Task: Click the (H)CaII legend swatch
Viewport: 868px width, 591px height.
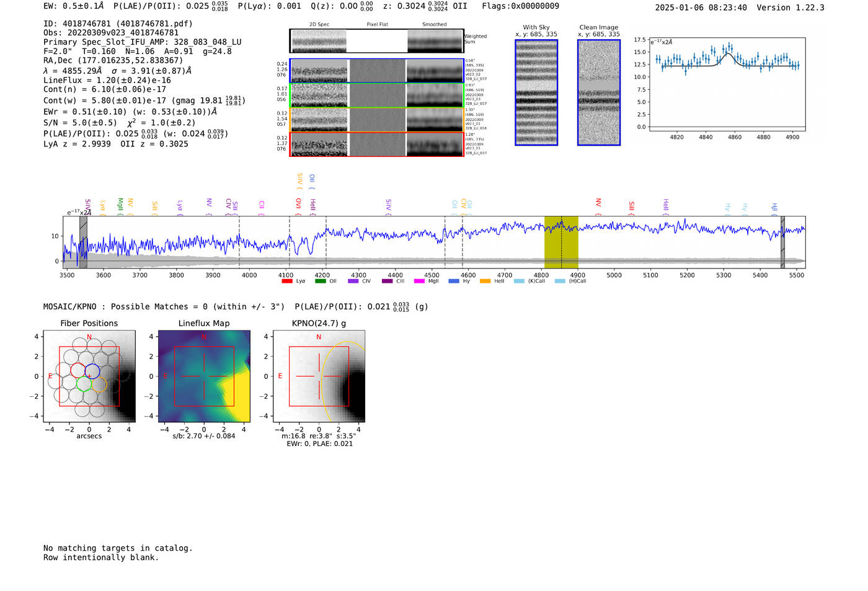Action: tap(560, 281)
